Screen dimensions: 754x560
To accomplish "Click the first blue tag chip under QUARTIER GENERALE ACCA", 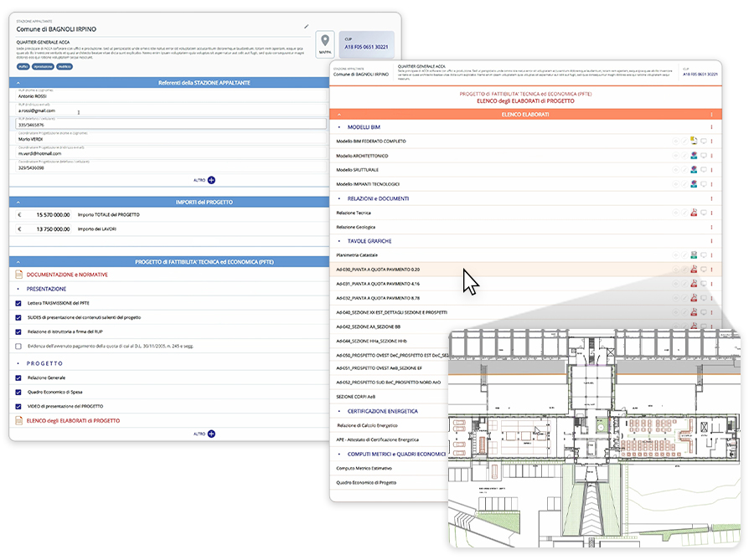I will pyautogui.click(x=23, y=66).
